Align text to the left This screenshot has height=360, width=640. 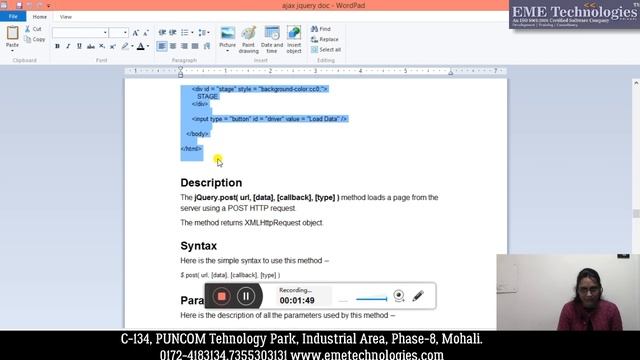(x=162, y=47)
